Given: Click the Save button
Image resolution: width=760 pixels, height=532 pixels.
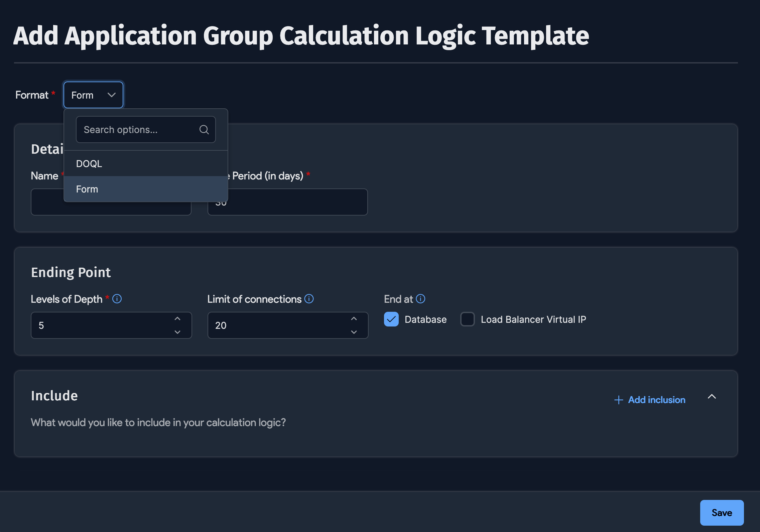Looking at the screenshot, I should [722, 513].
